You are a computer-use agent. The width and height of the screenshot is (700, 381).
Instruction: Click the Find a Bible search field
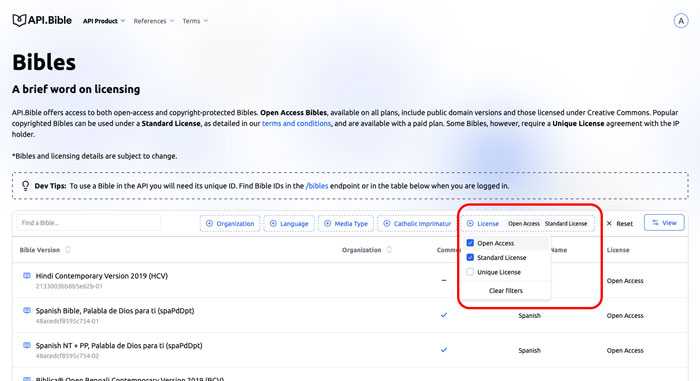click(88, 222)
